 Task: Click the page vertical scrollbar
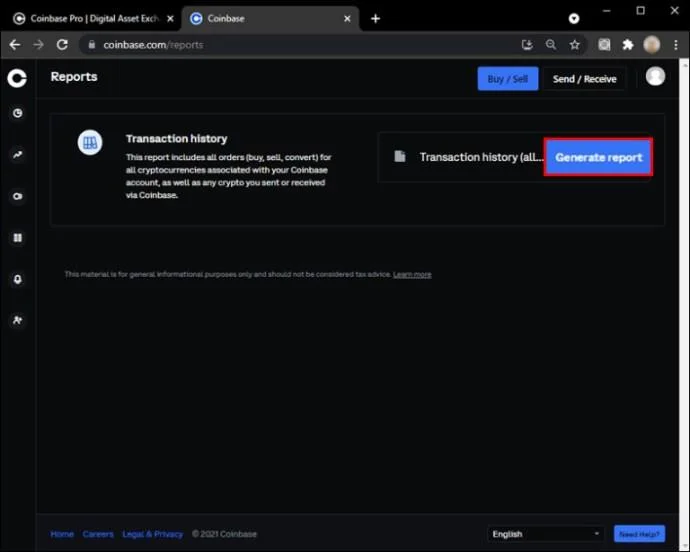tap(684, 304)
